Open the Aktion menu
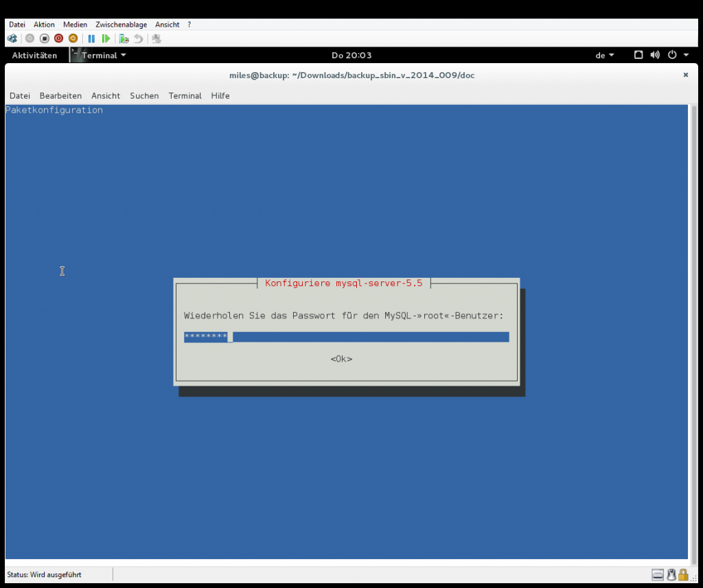The image size is (703, 588). tap(44, 25)
